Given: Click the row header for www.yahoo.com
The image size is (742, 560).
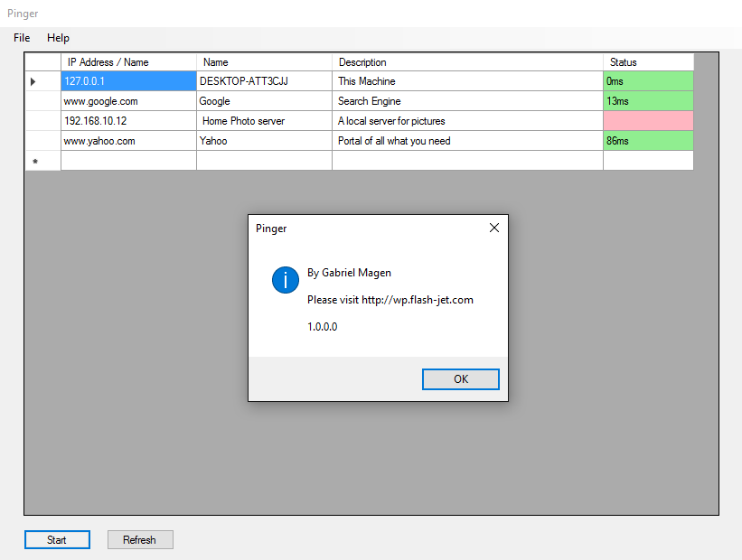Looking at the screenshot, I should 42,141.
